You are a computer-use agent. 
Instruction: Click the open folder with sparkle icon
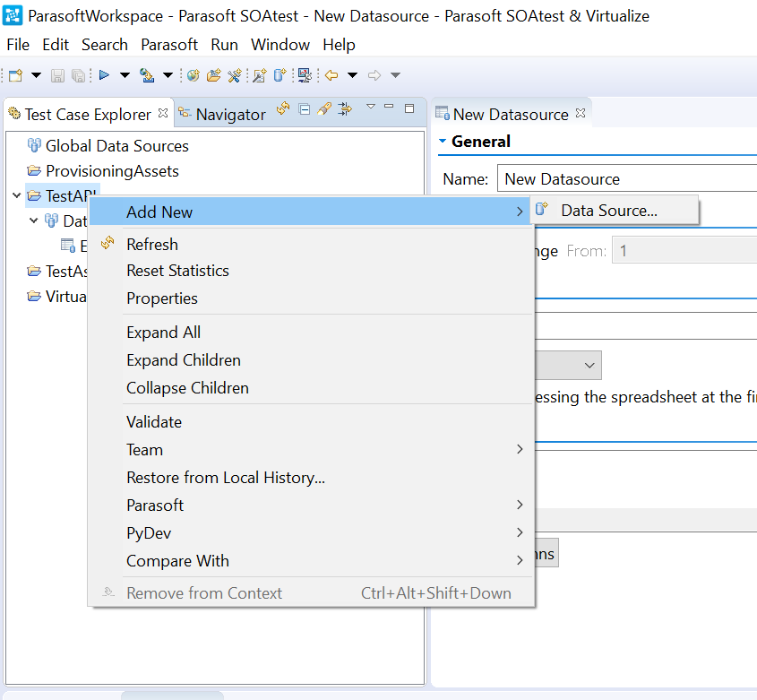(214, 75)
